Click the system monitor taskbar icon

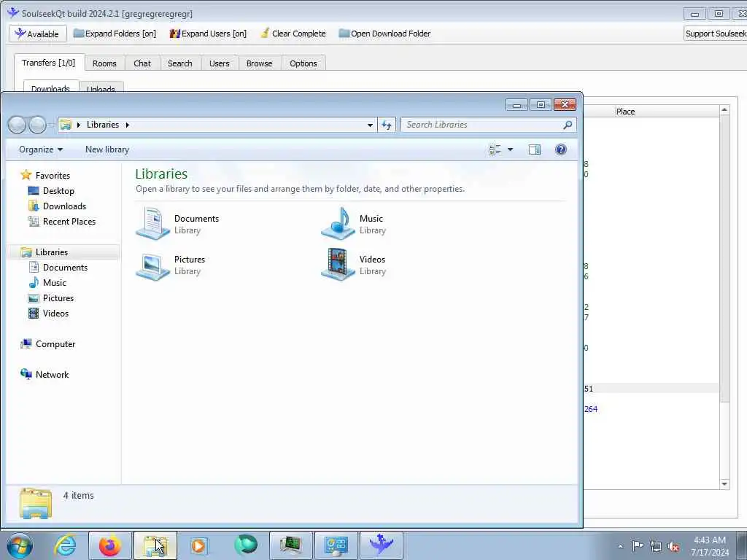pos(290,545)
